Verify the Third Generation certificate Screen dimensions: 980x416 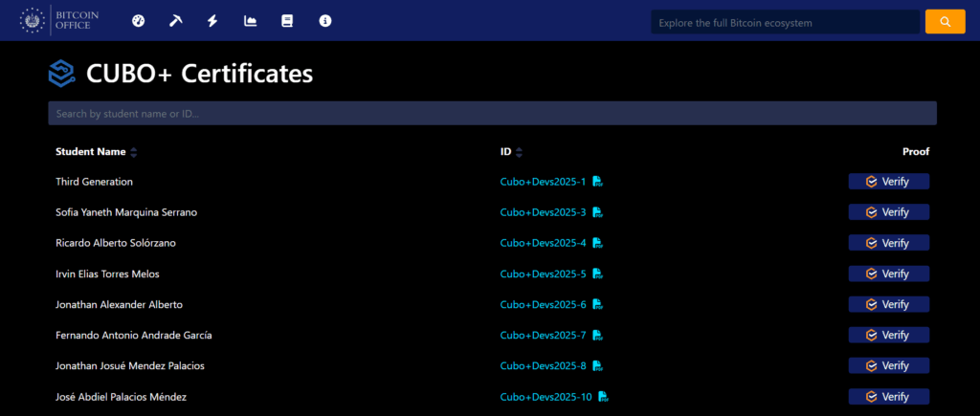click(888, 182)
